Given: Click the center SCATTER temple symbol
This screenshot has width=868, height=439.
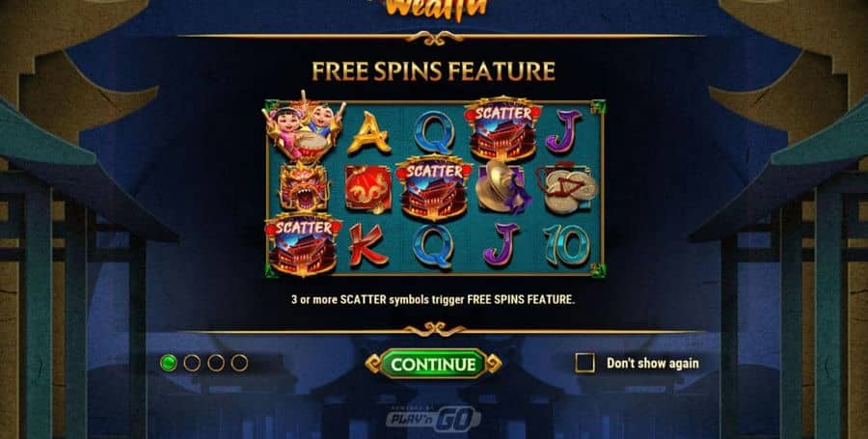Looking at the screenshot, I should (x=435, y=187).
